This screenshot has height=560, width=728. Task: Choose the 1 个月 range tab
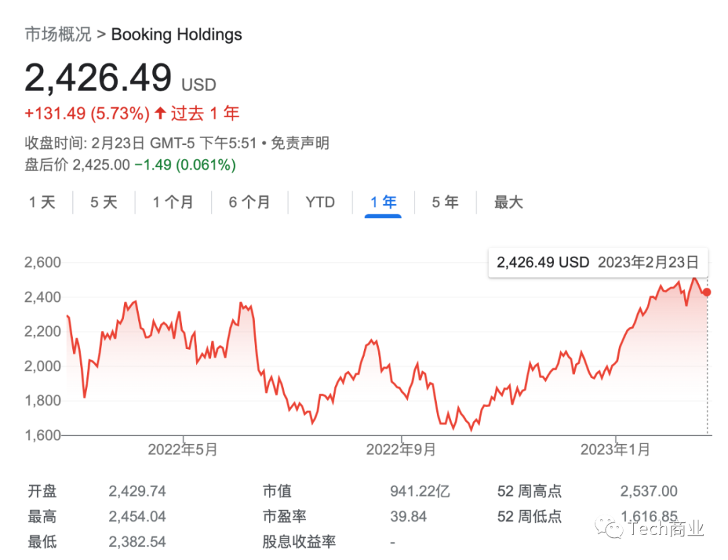(x=173, y=202)
